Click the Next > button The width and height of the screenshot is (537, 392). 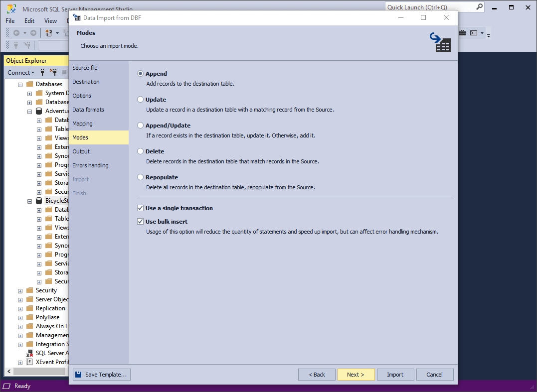pos(356,375)
